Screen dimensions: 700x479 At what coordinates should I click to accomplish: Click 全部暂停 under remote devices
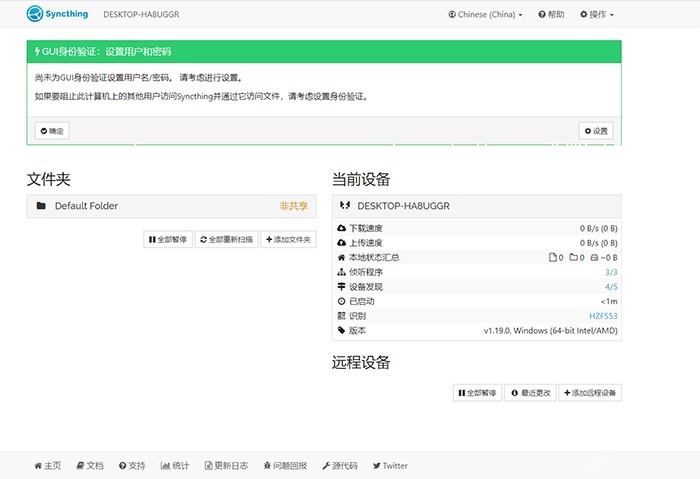[x=477, y=393]
